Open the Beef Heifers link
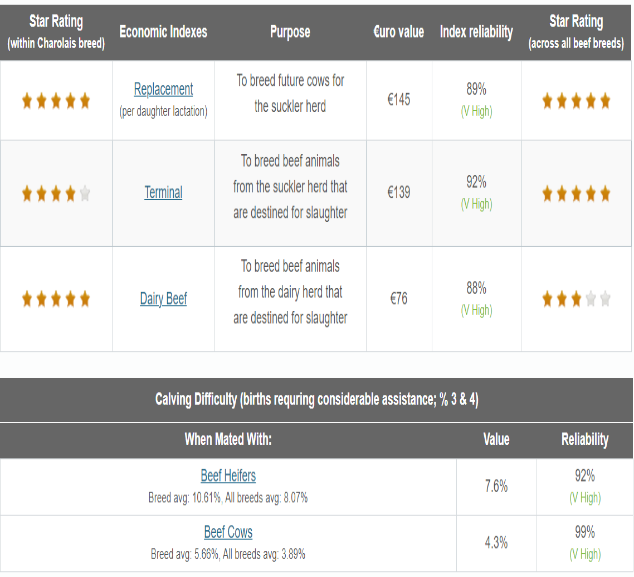The image size is (634, 577). [x=228, y=476]
